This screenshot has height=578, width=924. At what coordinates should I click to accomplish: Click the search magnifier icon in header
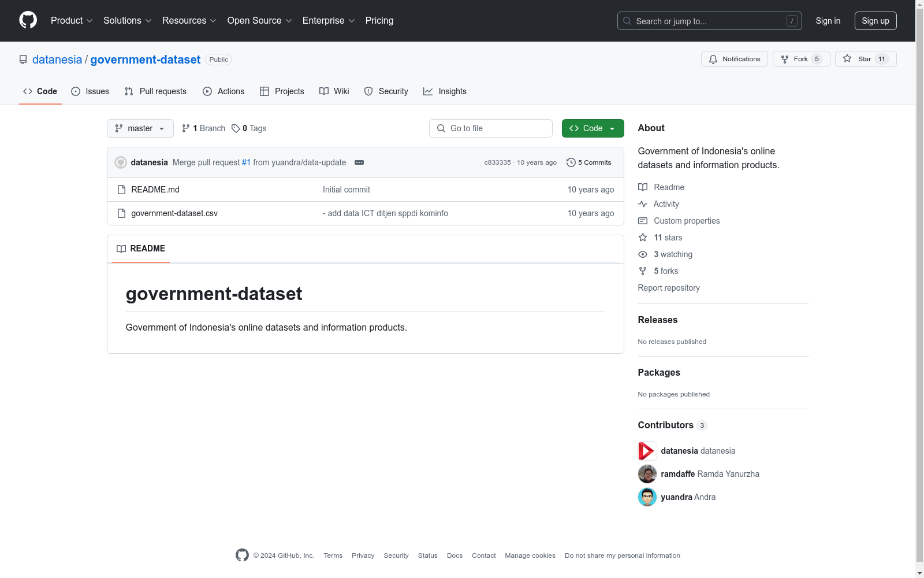627,21
